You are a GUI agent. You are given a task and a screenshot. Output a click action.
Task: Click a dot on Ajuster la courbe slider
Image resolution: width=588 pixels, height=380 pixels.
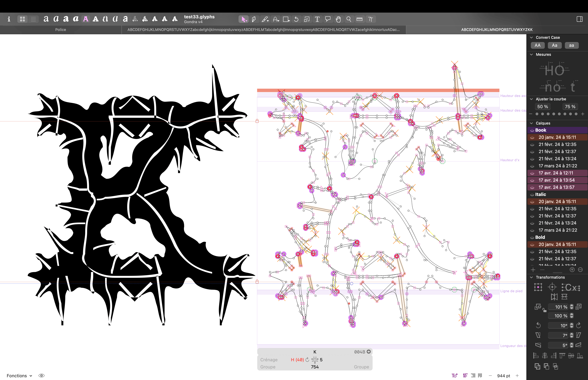click(x=553, y=114)
